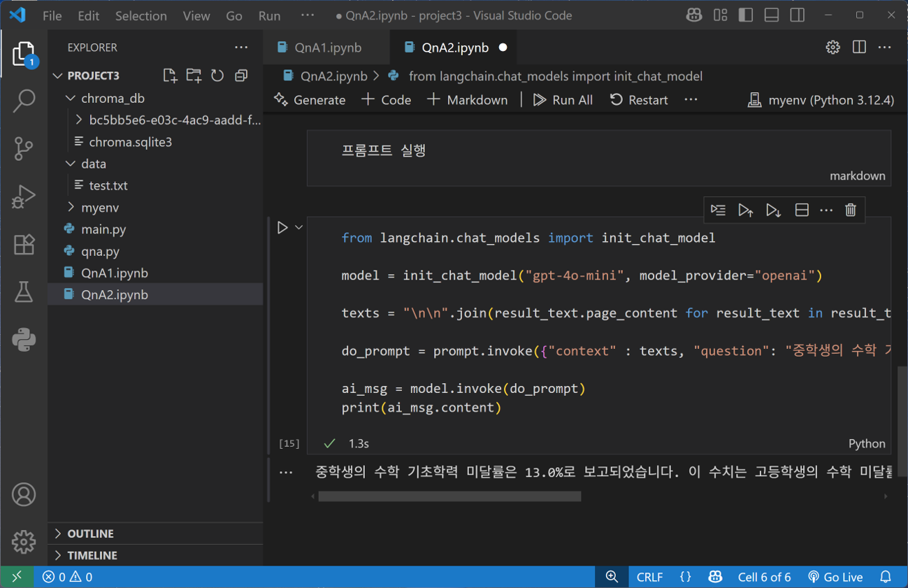Click Go Live in status bar
908x588 pixels.
coord(835,577)
